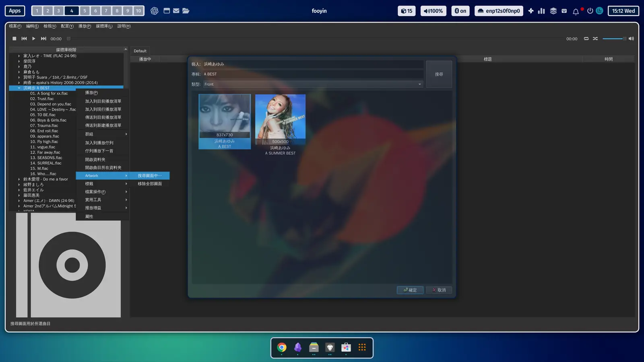Open the 實用工具 submenu
Viewport: 644px width, 362px height.
(103, 200)
